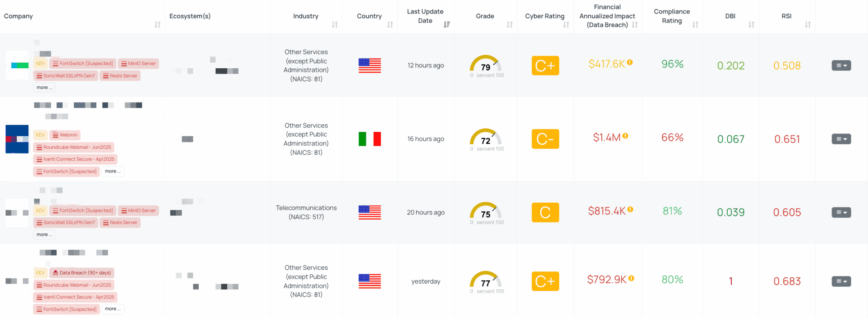Expand more tags in first company row
The height and width of the screenshot is (318, 868).
pyautogui.click(x=45, y=88)
